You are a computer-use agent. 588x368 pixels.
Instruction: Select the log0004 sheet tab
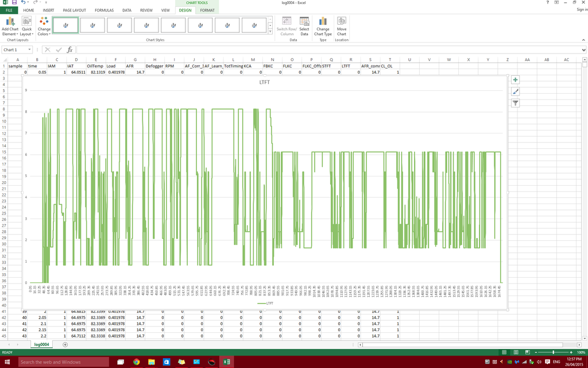(x=42, y=344)
